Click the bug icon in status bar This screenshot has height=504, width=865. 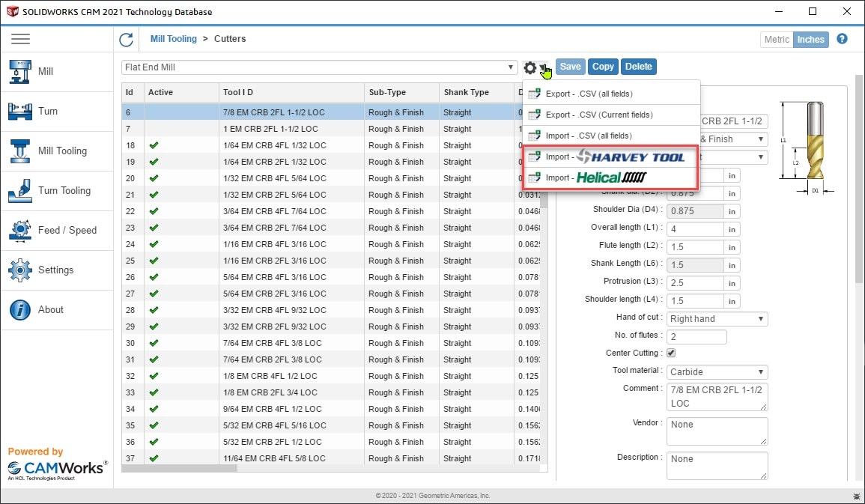(856, 497)
